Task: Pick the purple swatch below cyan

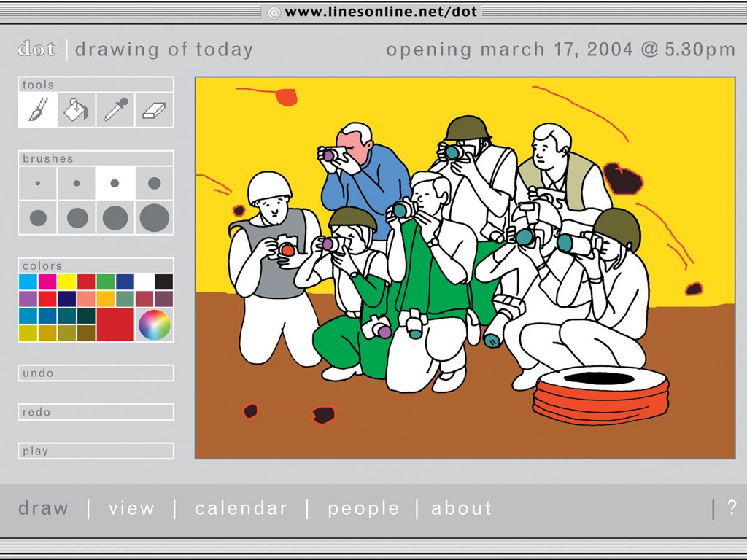Action: point(28,298)
